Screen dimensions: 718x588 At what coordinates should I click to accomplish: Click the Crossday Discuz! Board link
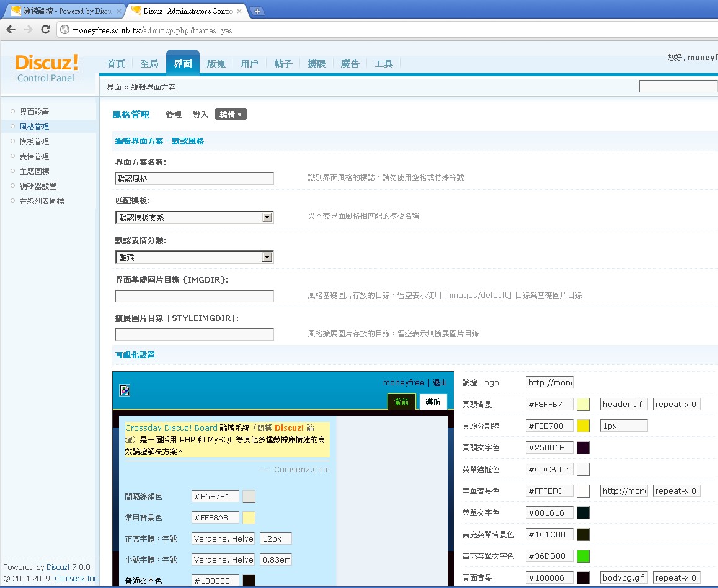click(171, 428)
